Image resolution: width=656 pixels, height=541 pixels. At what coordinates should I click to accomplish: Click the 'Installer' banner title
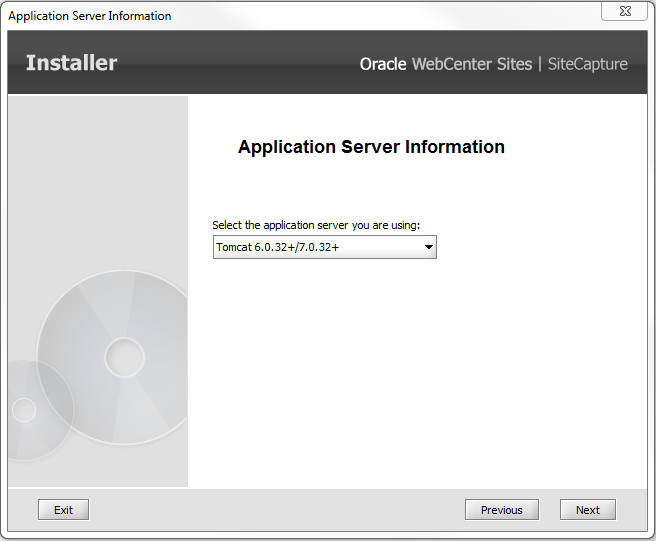click(x=72, y=63)
